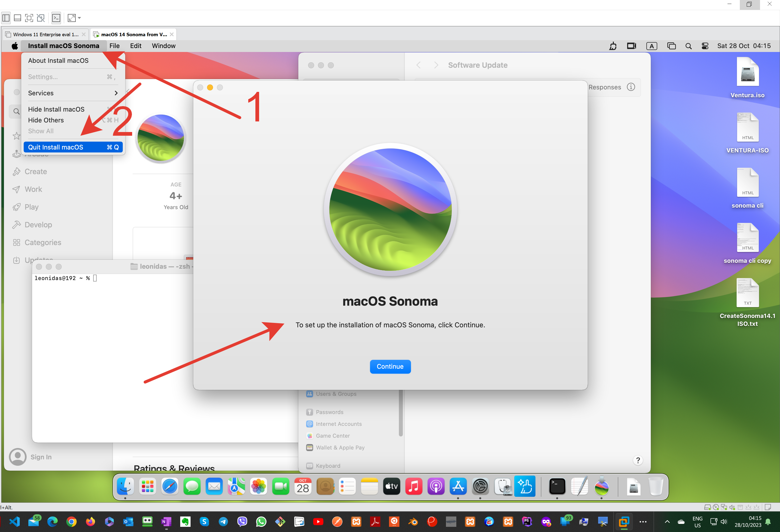780x532 pixels.
Task: Open System Settings gear in the Dock
Action: point(480,486)
